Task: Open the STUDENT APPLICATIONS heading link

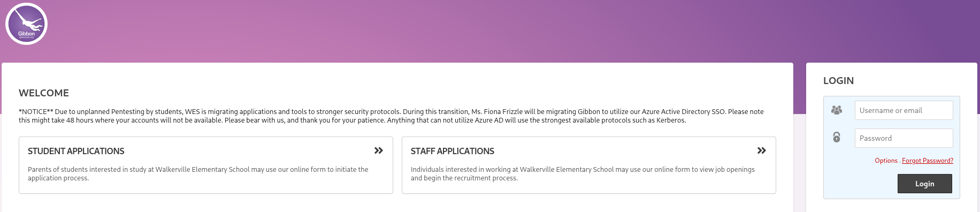Action: pos(76,151)
